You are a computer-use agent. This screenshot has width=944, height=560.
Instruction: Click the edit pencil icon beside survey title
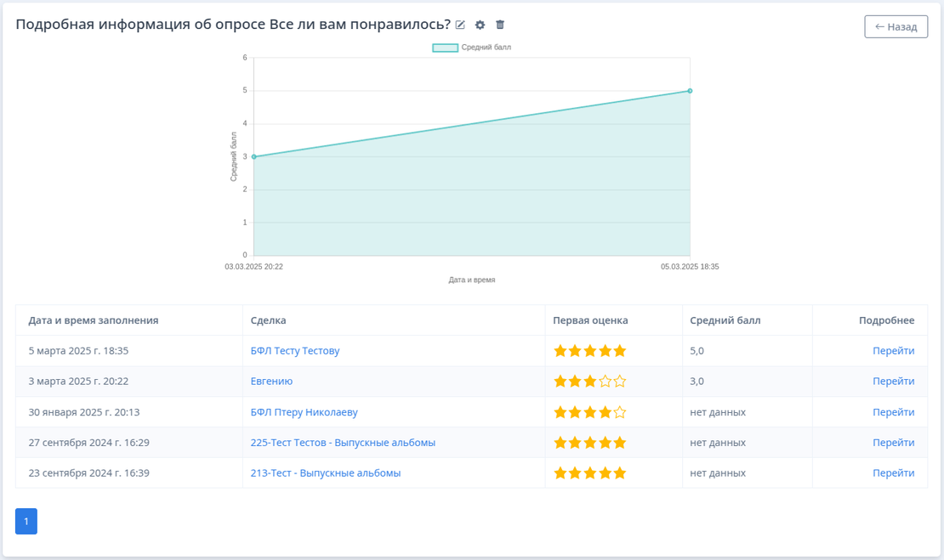[x=460, y=25]
